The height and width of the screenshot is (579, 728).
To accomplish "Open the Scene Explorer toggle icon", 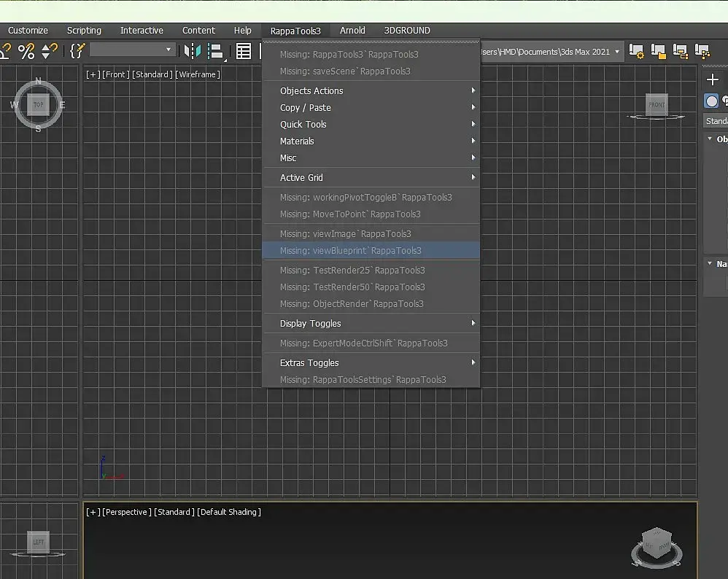I will click(244, 51).
